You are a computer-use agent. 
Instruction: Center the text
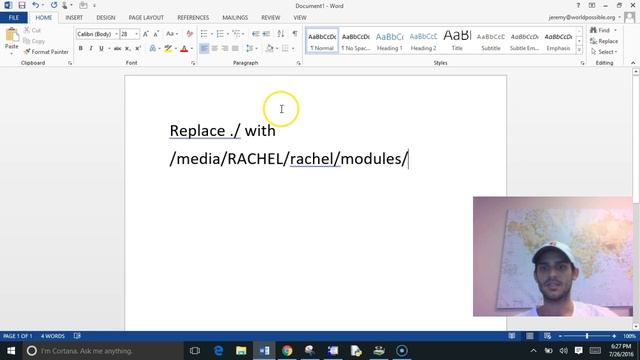214,49
